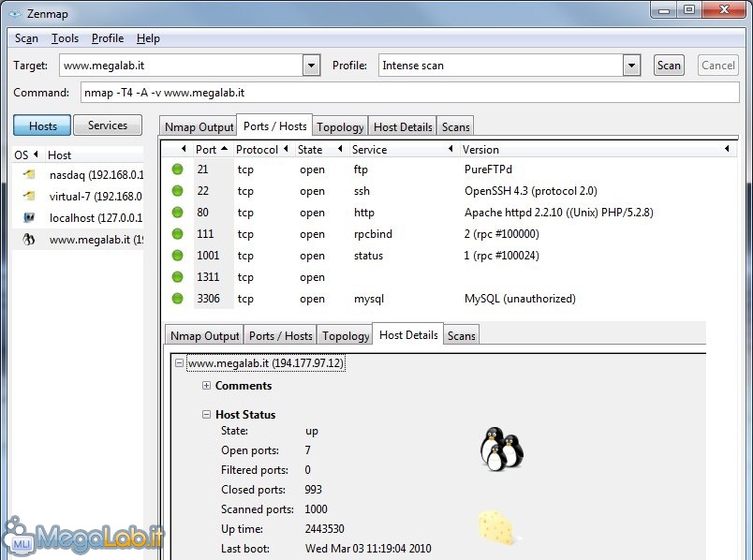
Task: Click green open-status icon for port 21
Action: 178,169
